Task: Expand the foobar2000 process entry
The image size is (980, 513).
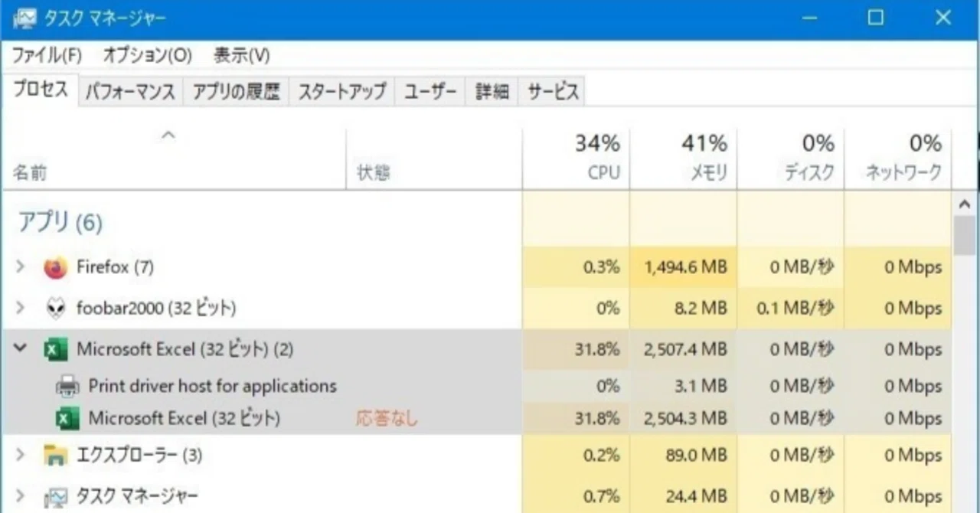Action: (x=21, y=309)
